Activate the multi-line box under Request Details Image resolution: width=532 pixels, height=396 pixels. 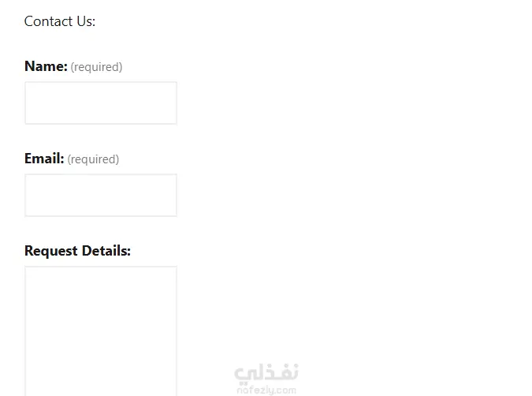pyautogui.click(x=101, y=330)
